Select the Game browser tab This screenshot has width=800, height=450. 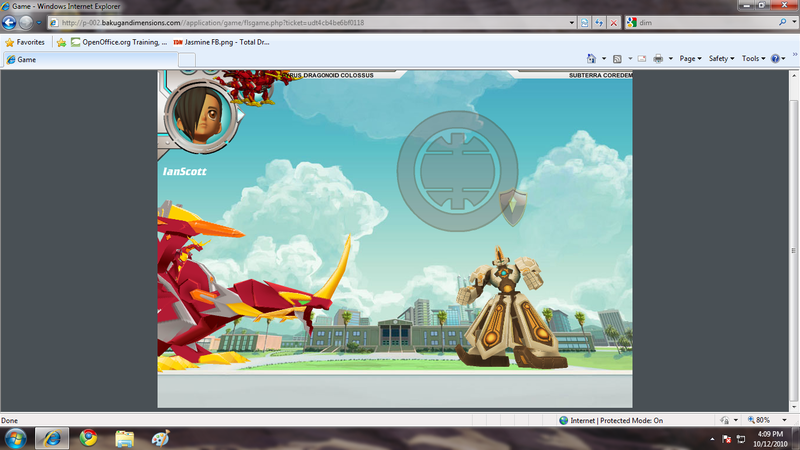[88, 59]
